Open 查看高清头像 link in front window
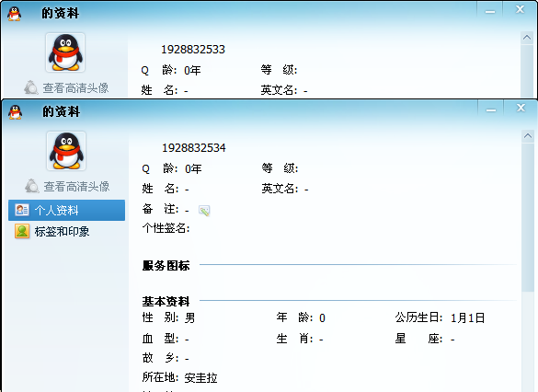 coord(76,187)
